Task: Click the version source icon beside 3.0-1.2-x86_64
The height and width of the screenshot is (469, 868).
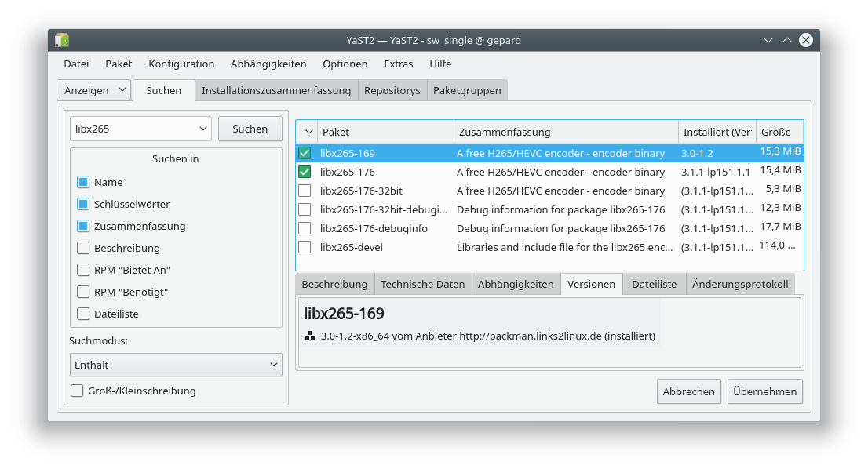Action: 310,336
